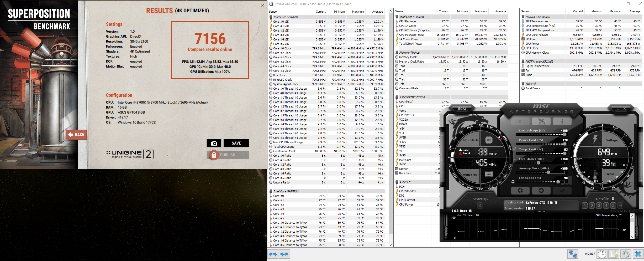Expand HWiNFO sensor columns with outward arrows

[x=273, y=254]
